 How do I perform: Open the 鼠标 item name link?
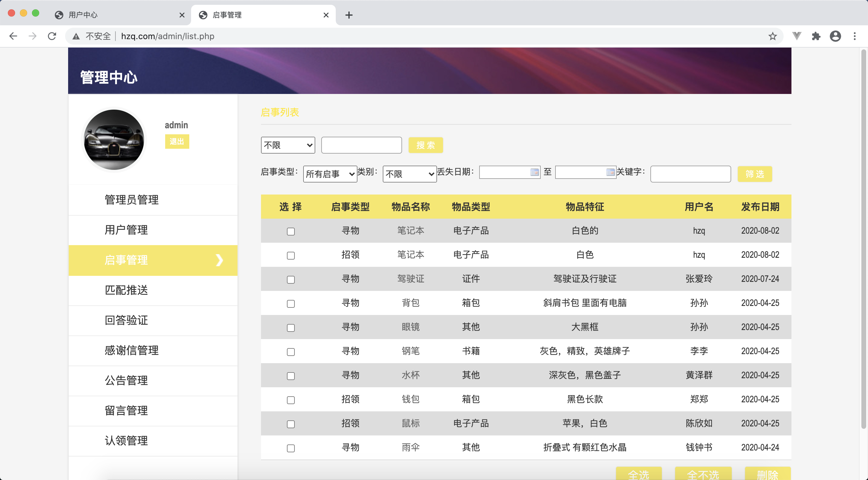click(410, 423)
